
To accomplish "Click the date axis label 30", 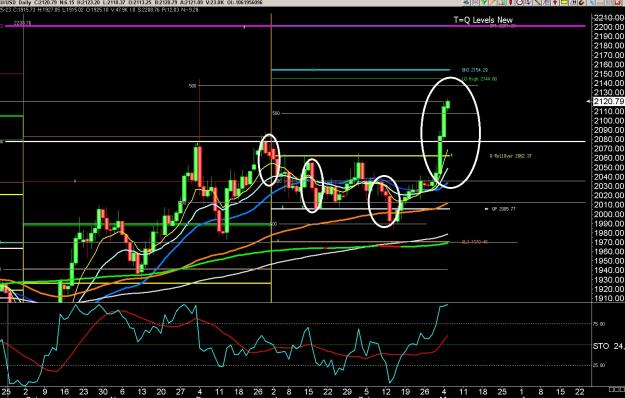I will pyautogui.click(x=103, y=392).
